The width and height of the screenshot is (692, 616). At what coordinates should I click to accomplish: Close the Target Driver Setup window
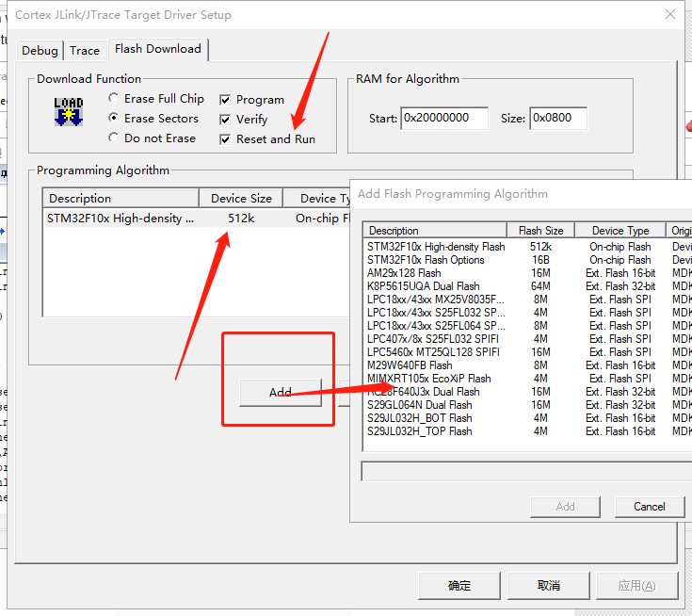pyautogui.click(x=670, y=14)
